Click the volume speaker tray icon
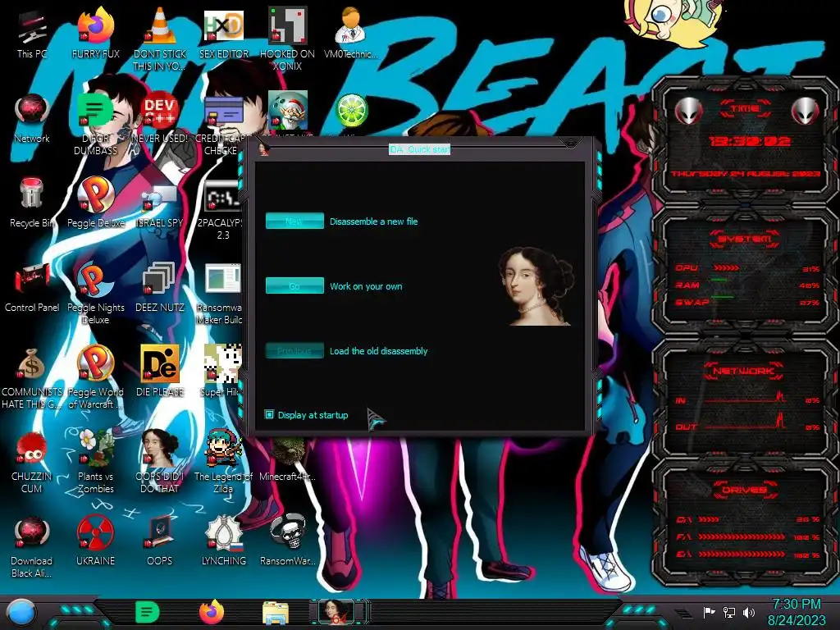Image resolution: width=840 pixels, height=630 pixels. (x=749, y=612)
